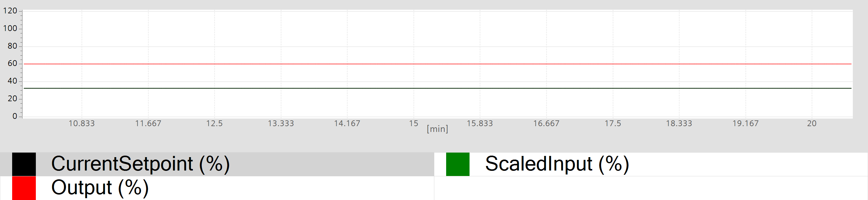Click the red Output color swatch
The height and width of the screenshot is (200, 868).
pos(24,188)
